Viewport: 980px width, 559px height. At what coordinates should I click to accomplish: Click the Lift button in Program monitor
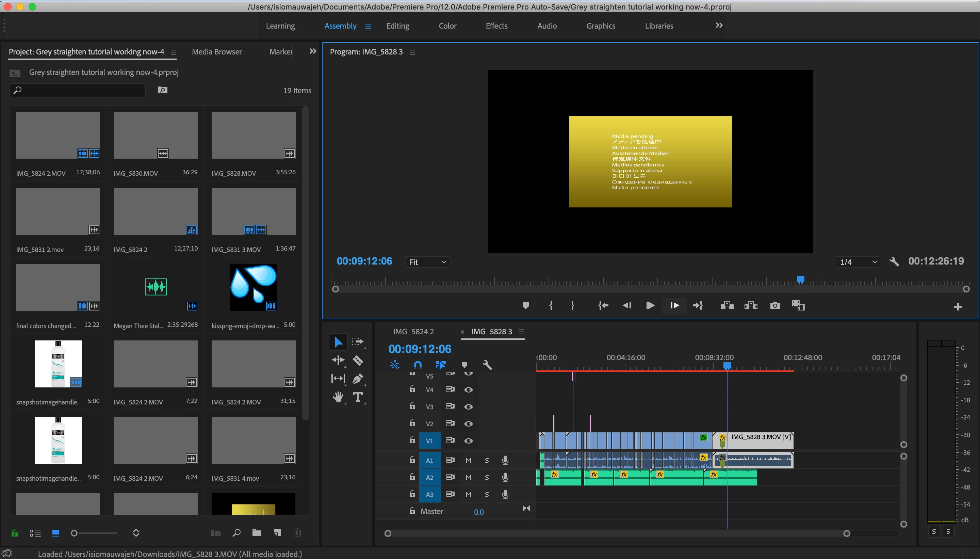pyautogui.click(x=727, y=306)
